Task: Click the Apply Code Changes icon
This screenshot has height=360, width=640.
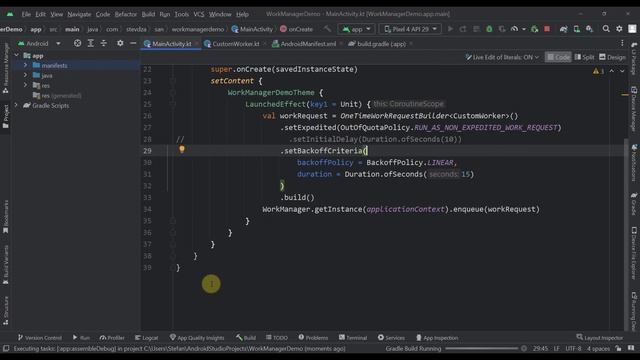Action: click(476, 29)
